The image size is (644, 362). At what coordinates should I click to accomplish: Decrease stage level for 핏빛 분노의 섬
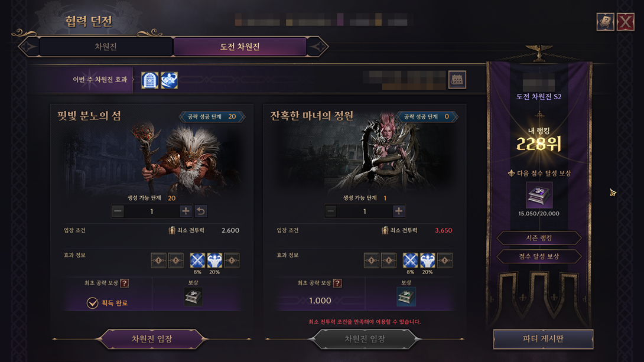click(x=118, y=211)
